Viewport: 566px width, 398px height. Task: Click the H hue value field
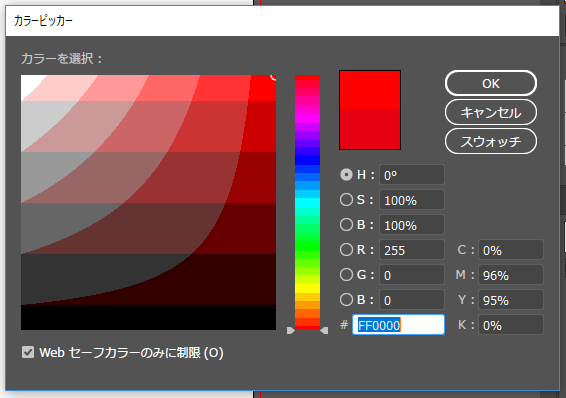tap(412, 175)
